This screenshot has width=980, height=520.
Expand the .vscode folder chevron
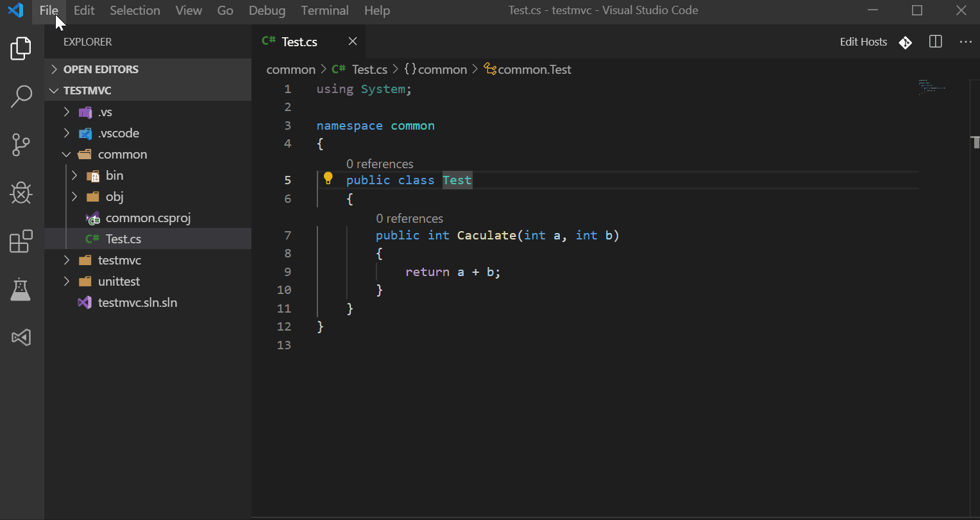pyautogui.click(x=67, y=134)
